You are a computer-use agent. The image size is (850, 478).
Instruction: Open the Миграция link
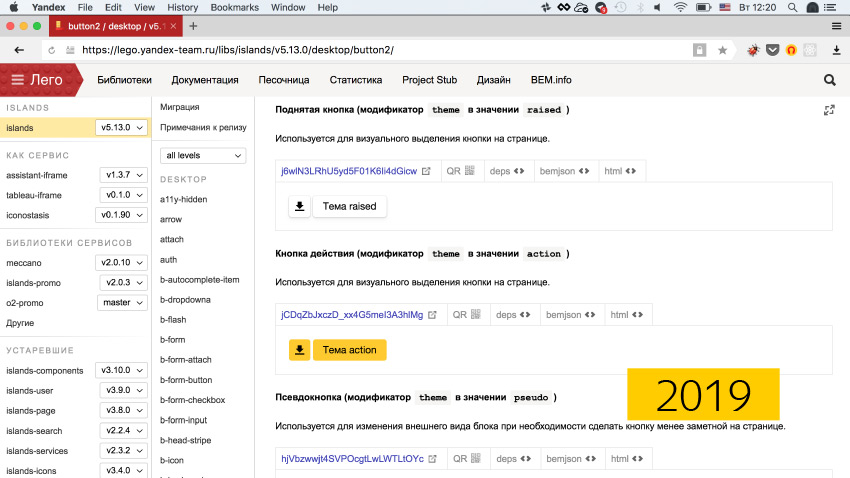179,107
